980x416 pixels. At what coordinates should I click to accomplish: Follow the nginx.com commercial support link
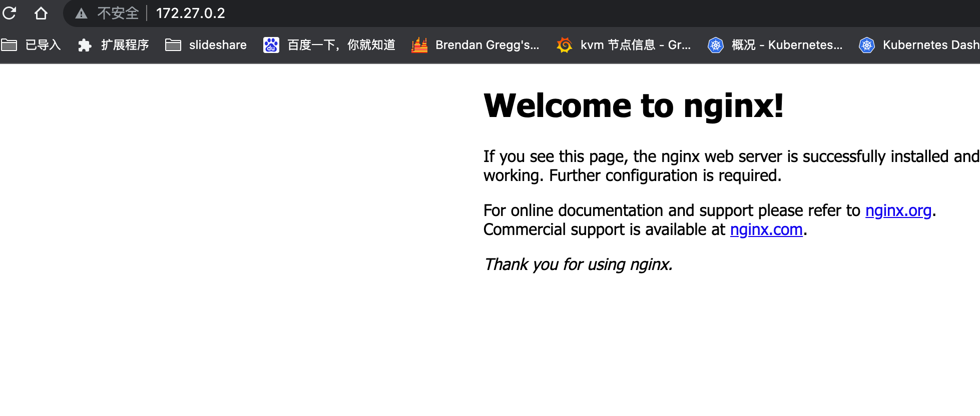[766, 229]
